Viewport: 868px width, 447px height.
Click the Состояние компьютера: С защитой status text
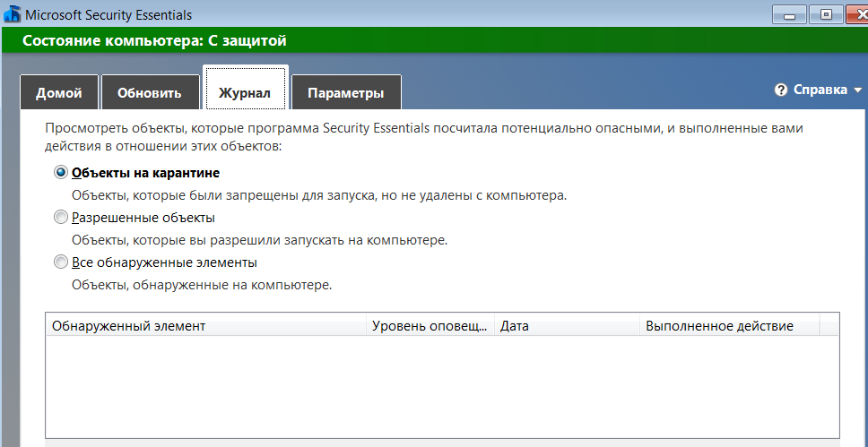coord(154,40)
